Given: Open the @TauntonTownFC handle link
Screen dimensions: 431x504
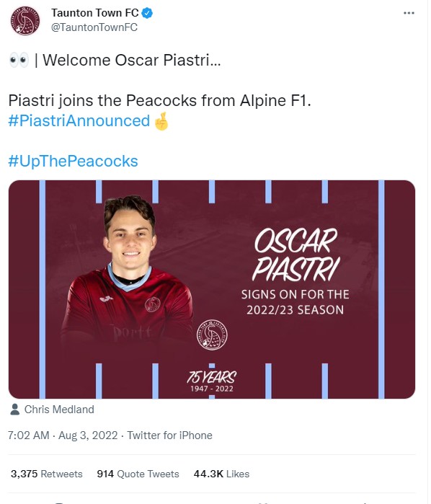Looking at the screenshot, I should click(94, 27).
